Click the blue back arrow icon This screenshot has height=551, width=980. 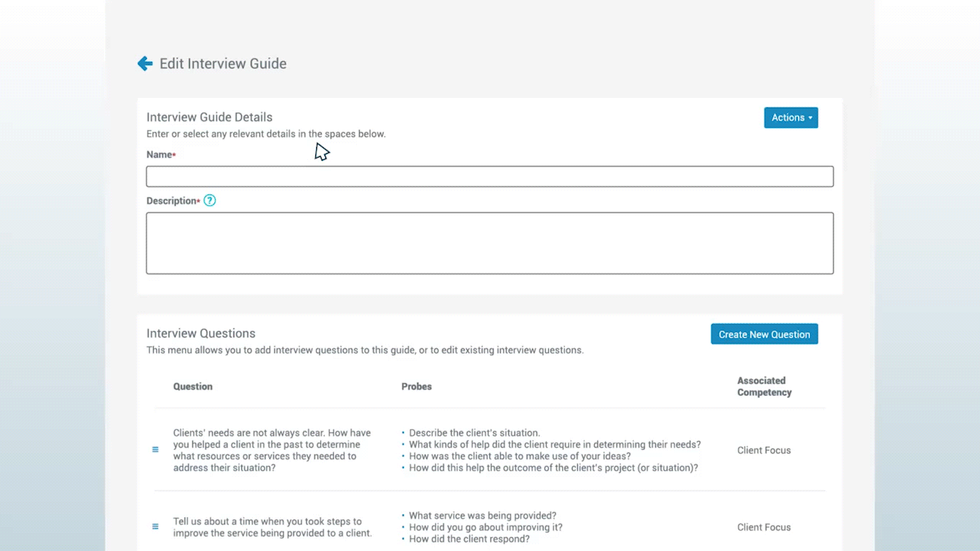tap(145, 64)
